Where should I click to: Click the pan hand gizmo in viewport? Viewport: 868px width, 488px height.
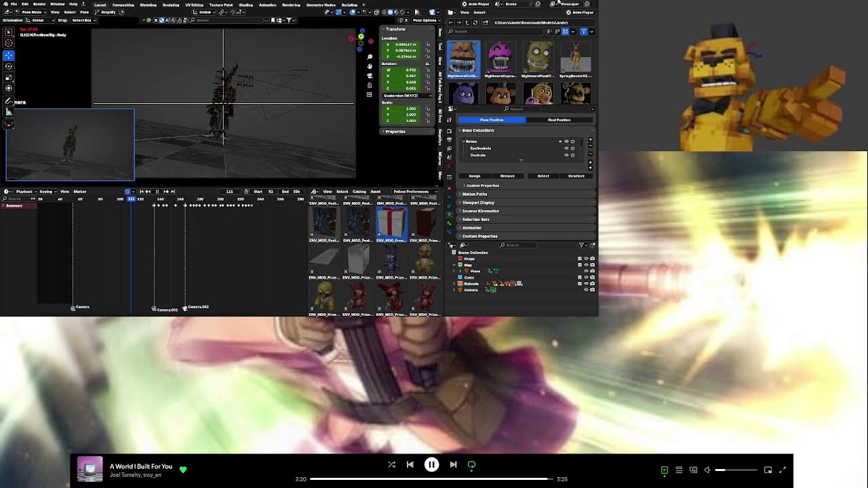pyautogui.click(x=370, y=66)
